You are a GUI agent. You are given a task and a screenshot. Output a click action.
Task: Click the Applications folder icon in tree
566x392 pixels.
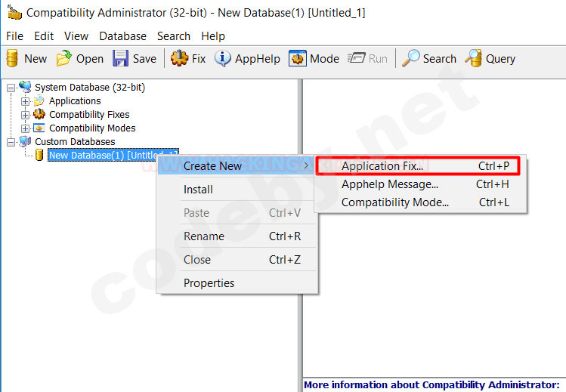(x=39, y=100)
